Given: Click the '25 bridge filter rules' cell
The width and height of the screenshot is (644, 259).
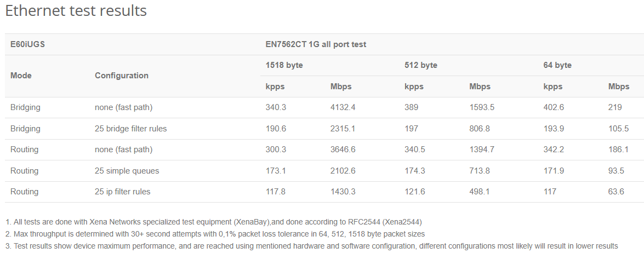Looking at the screenshot, I should (x=131, y=129).
